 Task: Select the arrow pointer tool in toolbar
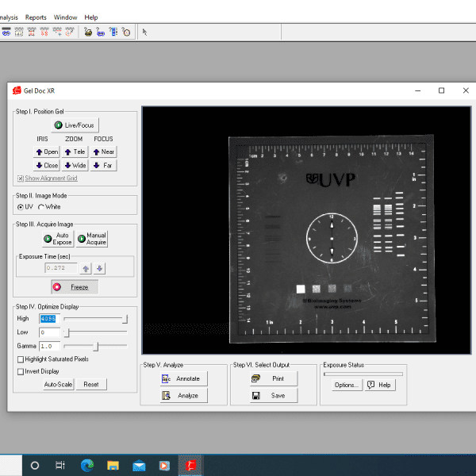145,32
